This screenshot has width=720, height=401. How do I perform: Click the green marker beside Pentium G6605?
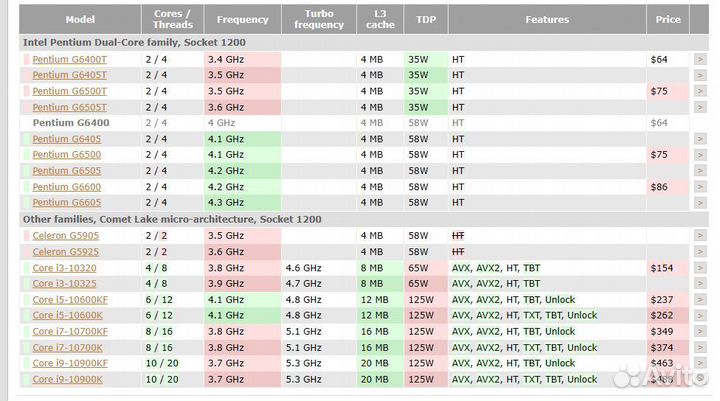tap(27, 203)
